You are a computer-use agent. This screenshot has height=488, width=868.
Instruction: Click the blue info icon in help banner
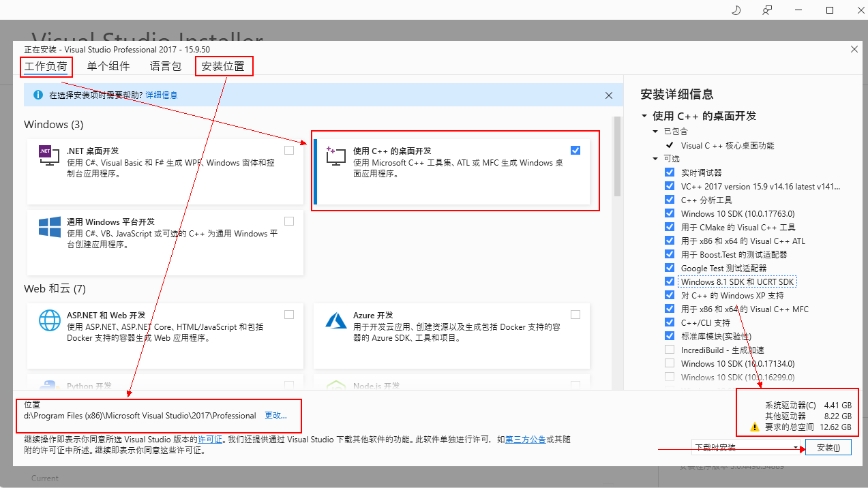38,95
